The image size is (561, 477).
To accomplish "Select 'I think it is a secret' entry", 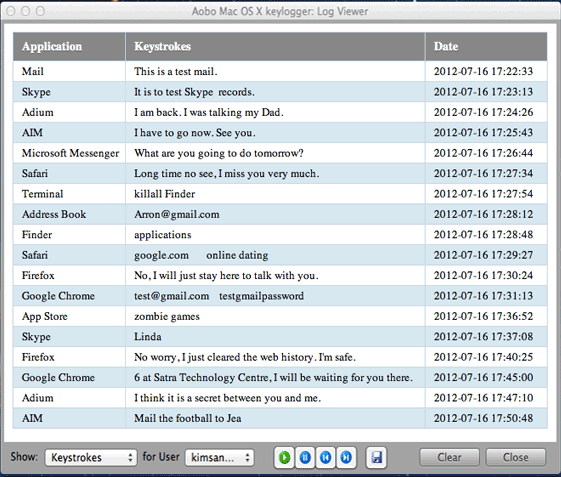I will (x=228, y=398).
